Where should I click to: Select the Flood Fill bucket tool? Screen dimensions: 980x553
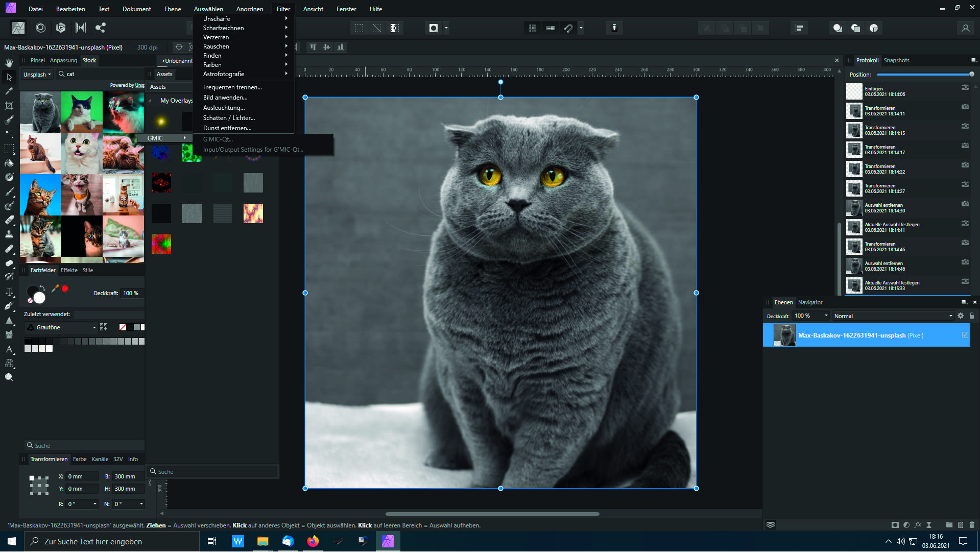coord(9,163)
